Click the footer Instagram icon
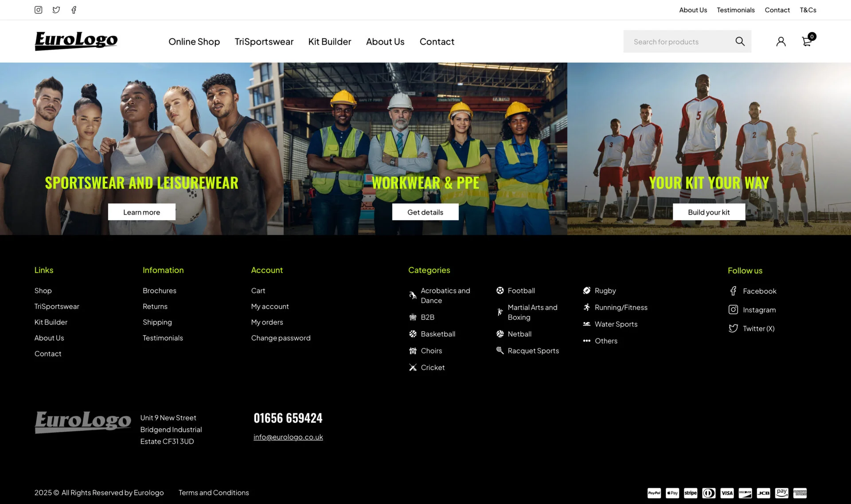 pyautogui.click(x=733, y=310)
